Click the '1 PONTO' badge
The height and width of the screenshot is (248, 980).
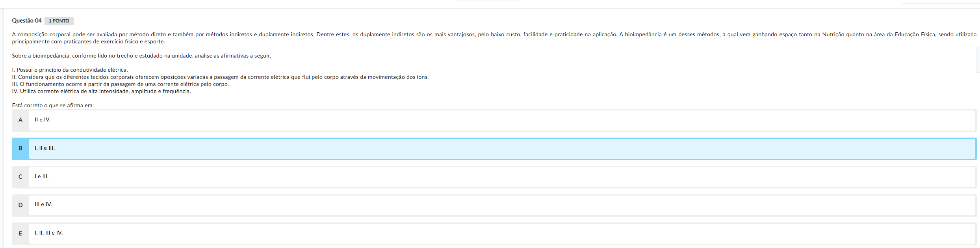(59, 21)
